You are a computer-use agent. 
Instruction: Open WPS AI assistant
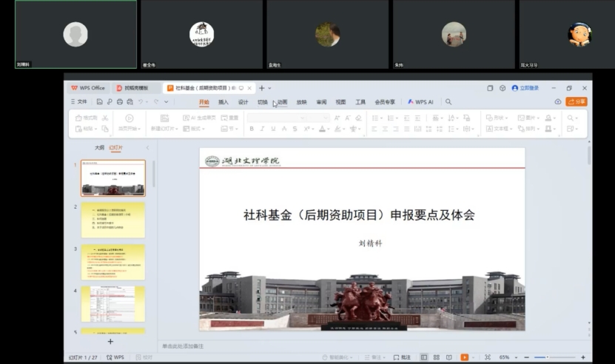tap(420, 102)
